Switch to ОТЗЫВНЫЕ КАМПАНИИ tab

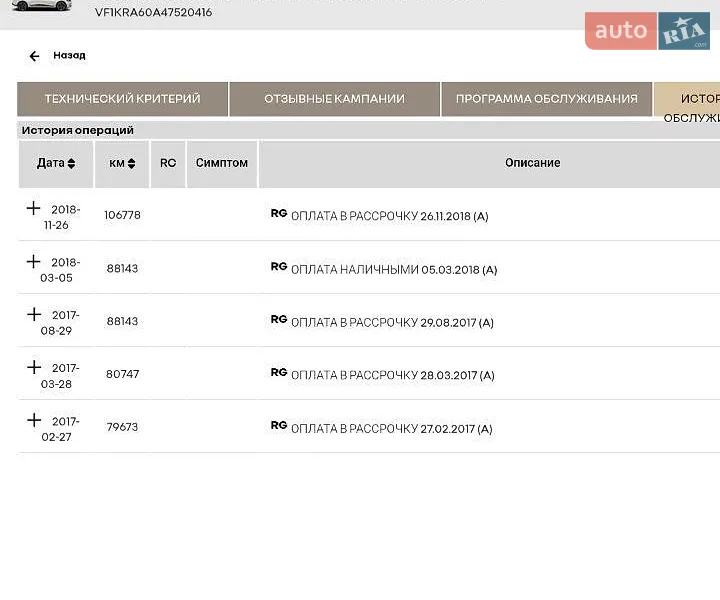click(x=334, y=99)
